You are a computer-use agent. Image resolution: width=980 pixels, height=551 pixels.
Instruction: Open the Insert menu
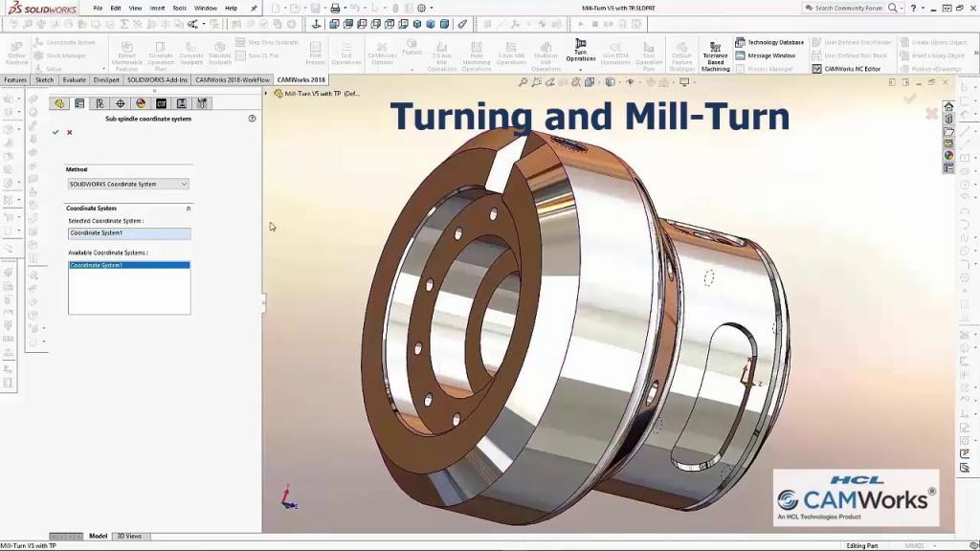[x=157, y=8]
